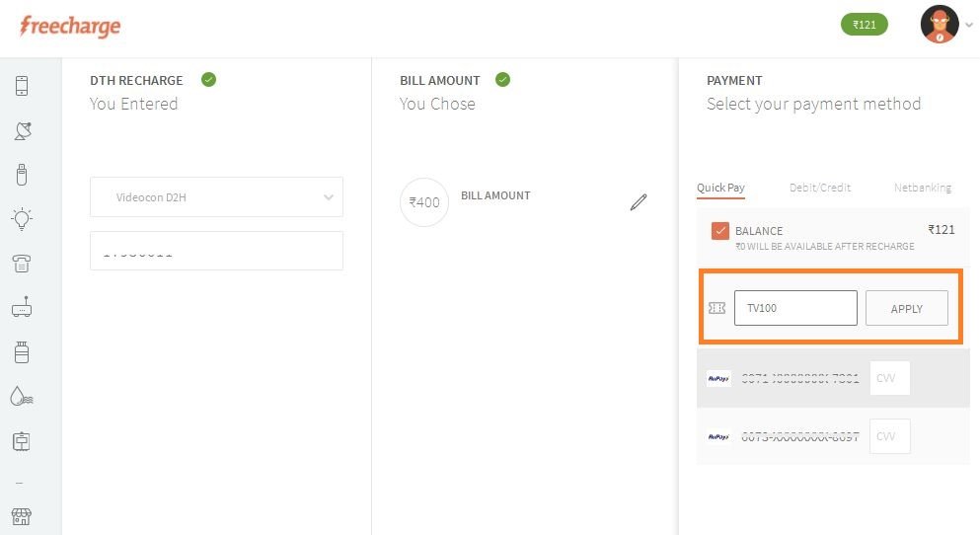Switch to the Debit/Credit tab
Screen dimensions: 980x535
tap(820, 188)
